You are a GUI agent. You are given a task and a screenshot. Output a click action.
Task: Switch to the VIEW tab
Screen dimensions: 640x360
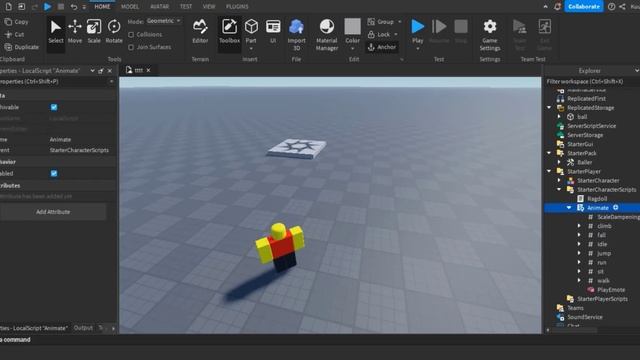[209, 7]
